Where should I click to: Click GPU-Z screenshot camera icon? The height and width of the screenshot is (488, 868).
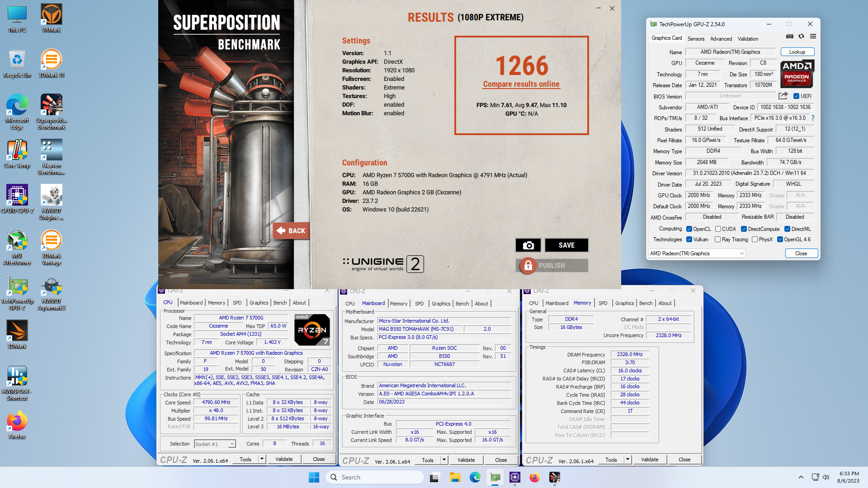789,36
